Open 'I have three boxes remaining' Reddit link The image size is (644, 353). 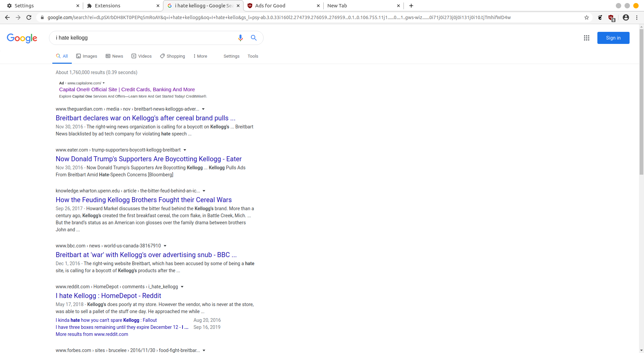(122, 327)
